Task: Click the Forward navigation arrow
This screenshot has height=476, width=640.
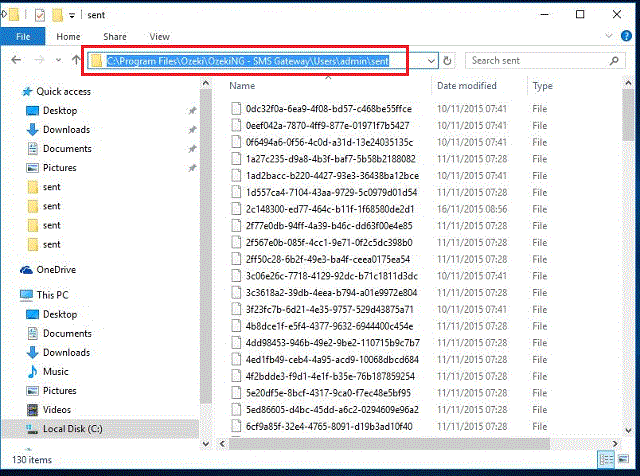Action: coord(39,60)
